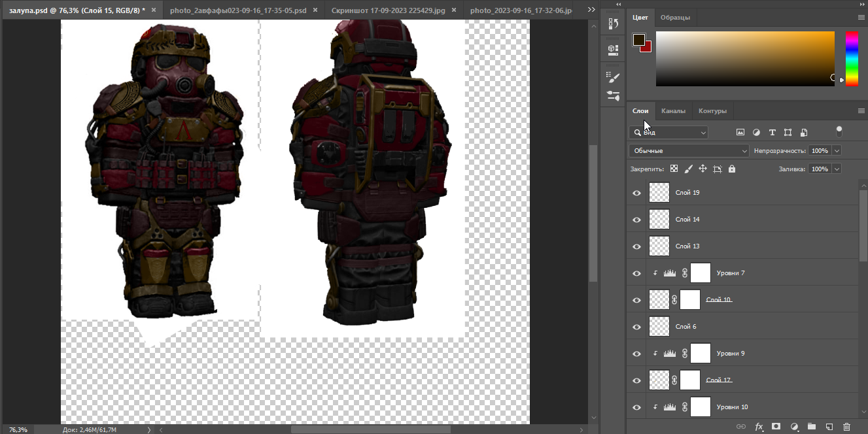Image resolution: width=868 pixels, height=434 pixels.
Task: Filter layers by pixel layers icon
Action: (x=740, y=132)
